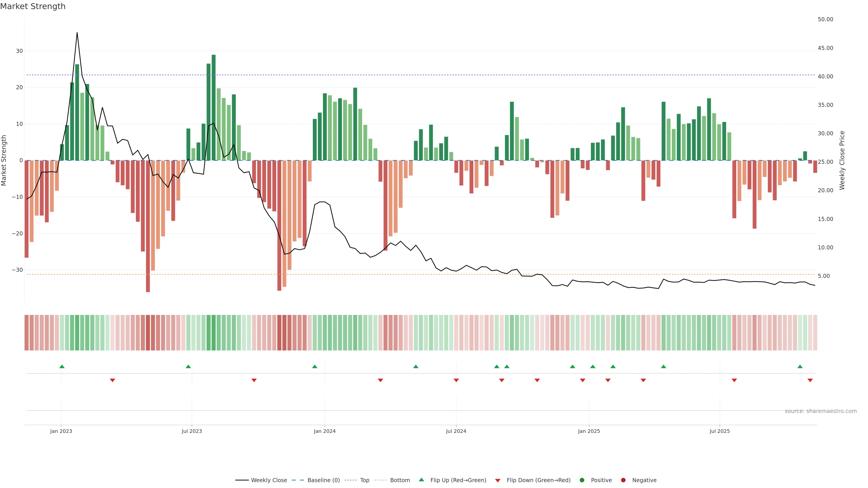Click the last red flip-down marker at far right

(x=810, y=380)
